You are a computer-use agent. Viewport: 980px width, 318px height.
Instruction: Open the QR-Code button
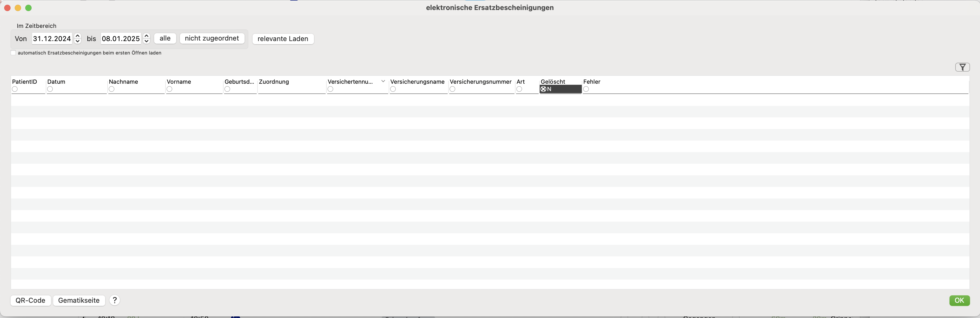click(31, 300)
